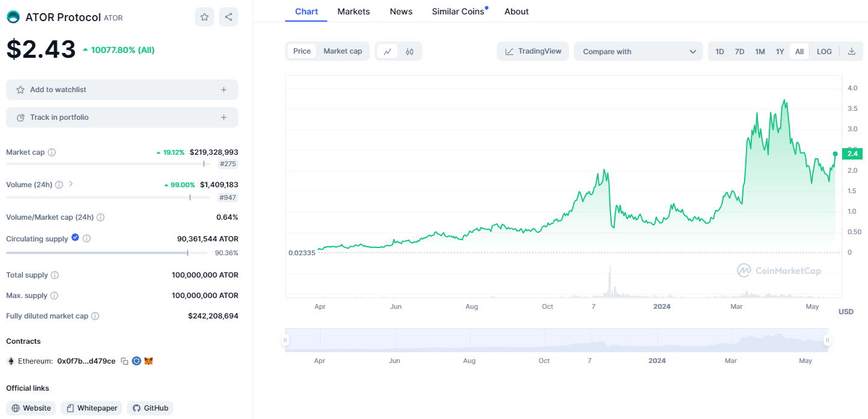
Task: Click the market cap info icon
Action: (x=52, y=152)
